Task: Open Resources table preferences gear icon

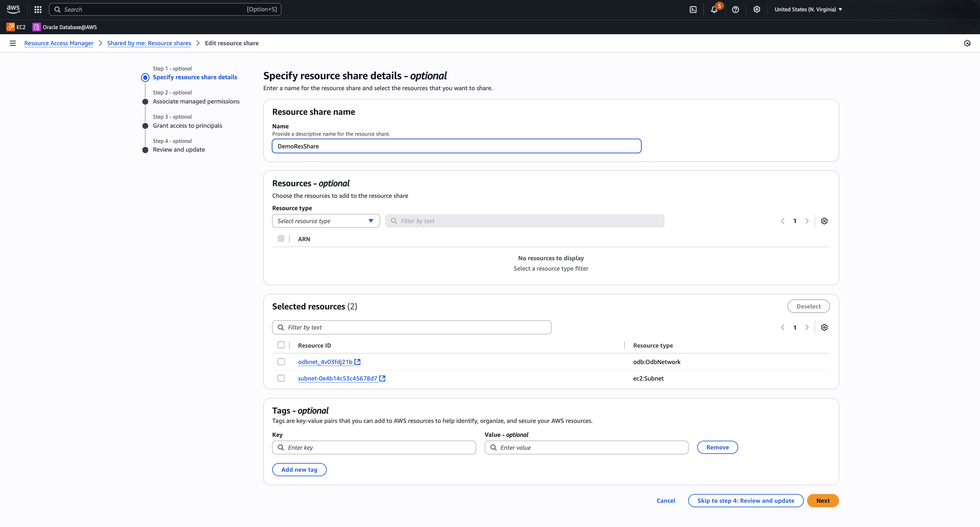Action: pyautogui.click(x=825, y=221)
